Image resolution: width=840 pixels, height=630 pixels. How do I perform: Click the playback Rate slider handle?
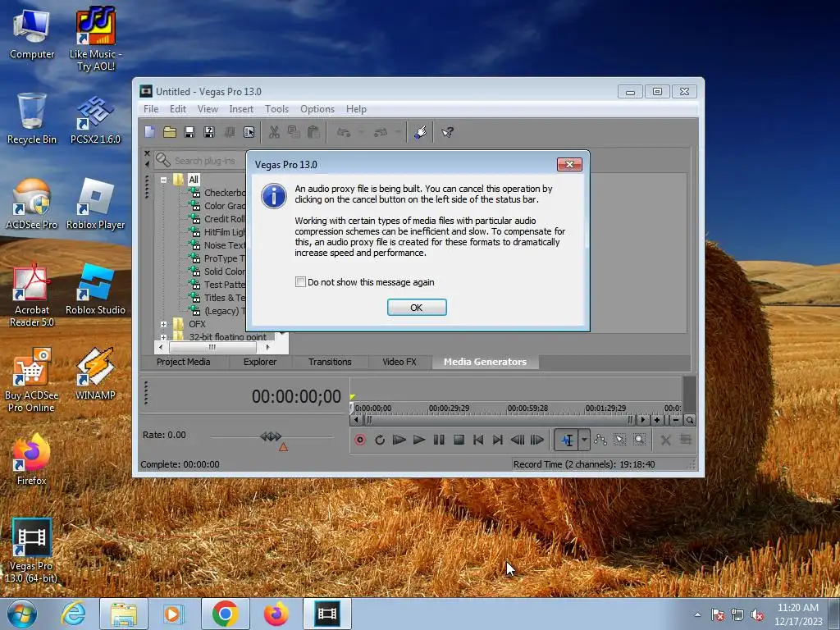pyautogui.click(x=271, y=436)
